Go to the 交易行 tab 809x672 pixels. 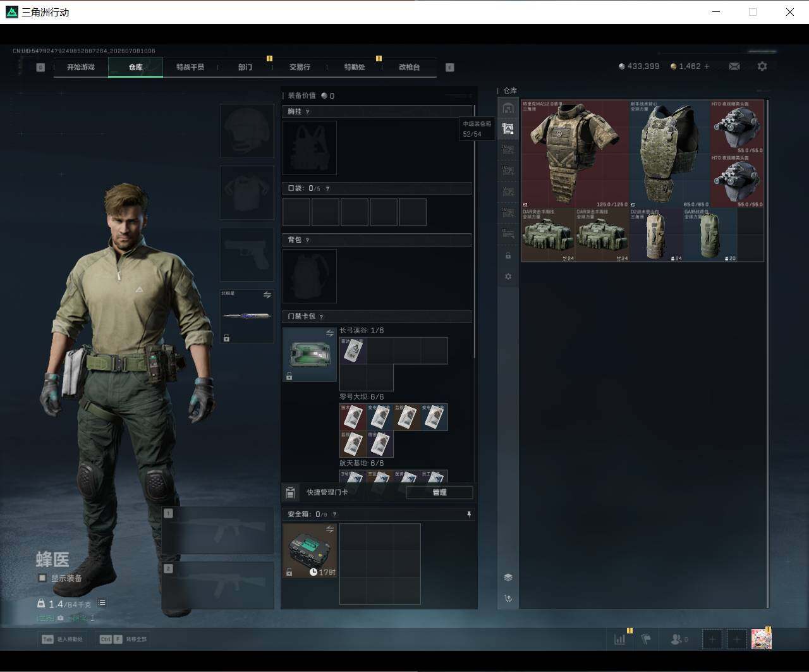[300, 67]
